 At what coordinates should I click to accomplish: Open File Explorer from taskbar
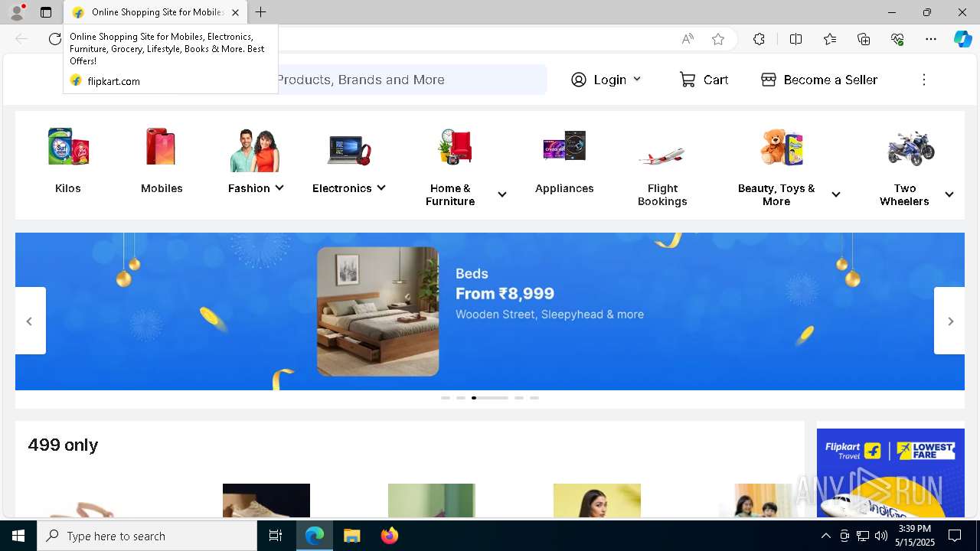tap(351, 536)
